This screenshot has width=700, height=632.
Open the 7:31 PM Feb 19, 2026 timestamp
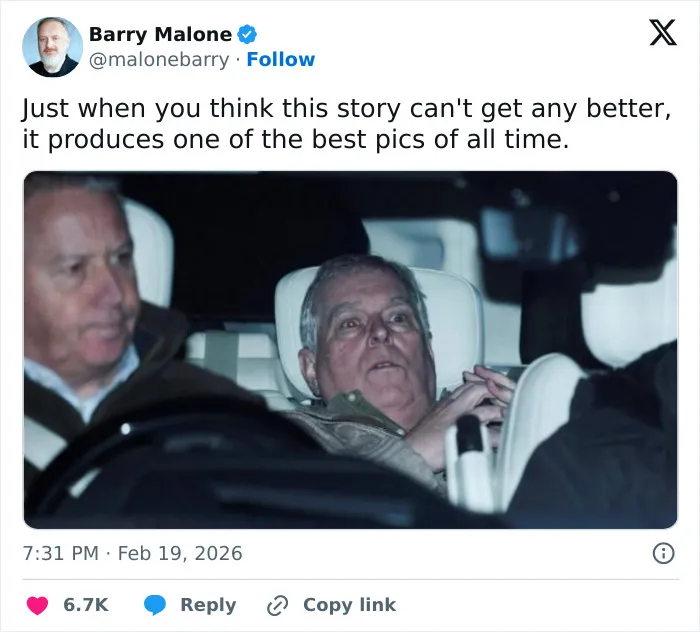tap(133, 553)
